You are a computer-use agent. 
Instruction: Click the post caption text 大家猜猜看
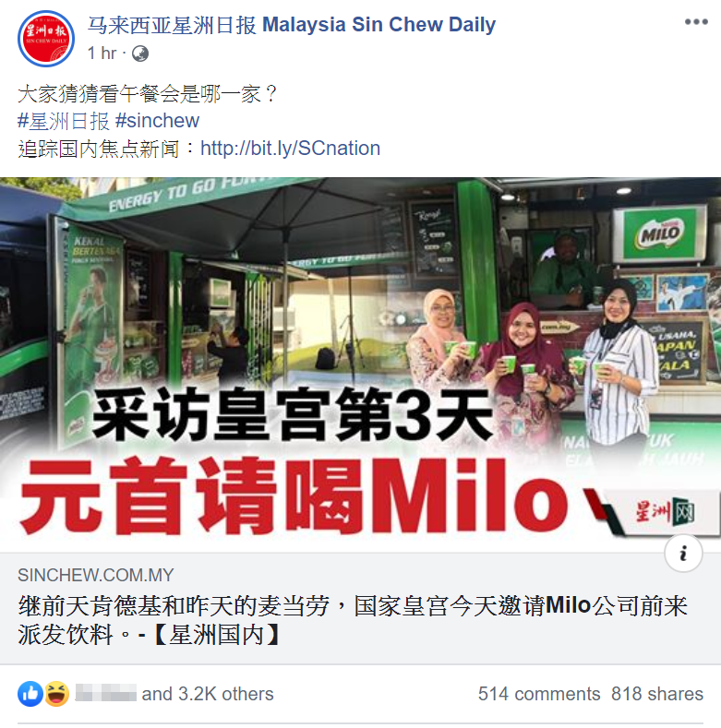[x=148, y=94]
